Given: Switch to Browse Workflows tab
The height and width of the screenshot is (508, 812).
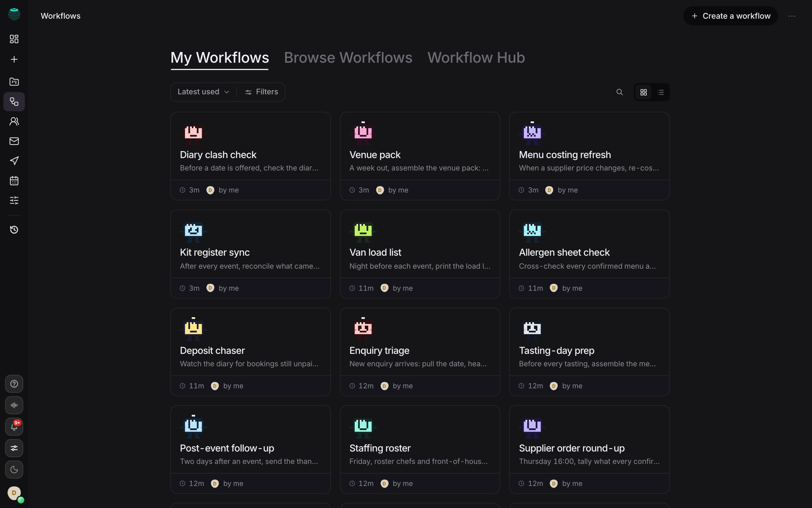Looking at the screenshot, I should 348,58.
